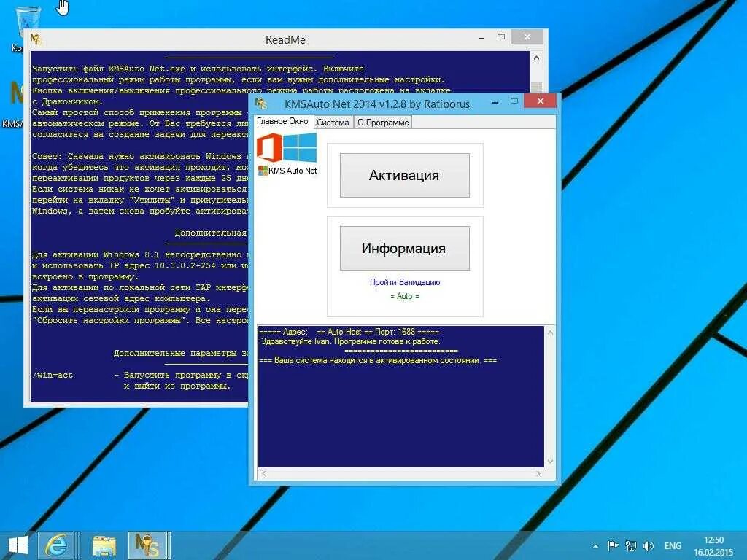Open the network tray icon
Image resolution: width=747 pixels, height=560 pixels.
coord(631,545)
